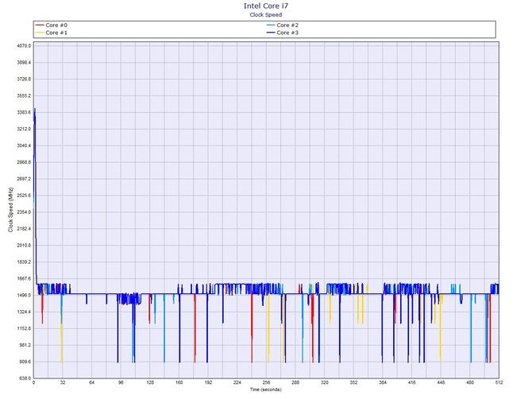Click the 3555.2 y-axis value
Image resolution: width=532 pixels, height=399 pixels.
tap(24, 95)
